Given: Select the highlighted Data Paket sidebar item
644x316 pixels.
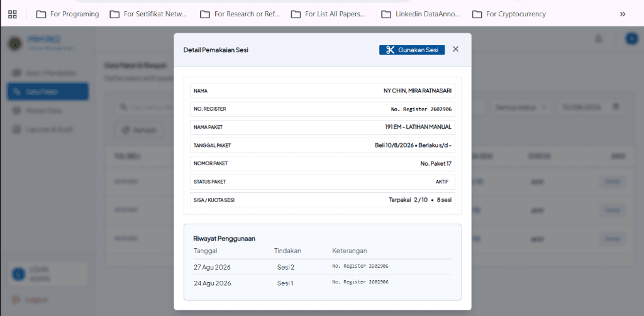Looking at the screenshot, I should click(48, 92).
